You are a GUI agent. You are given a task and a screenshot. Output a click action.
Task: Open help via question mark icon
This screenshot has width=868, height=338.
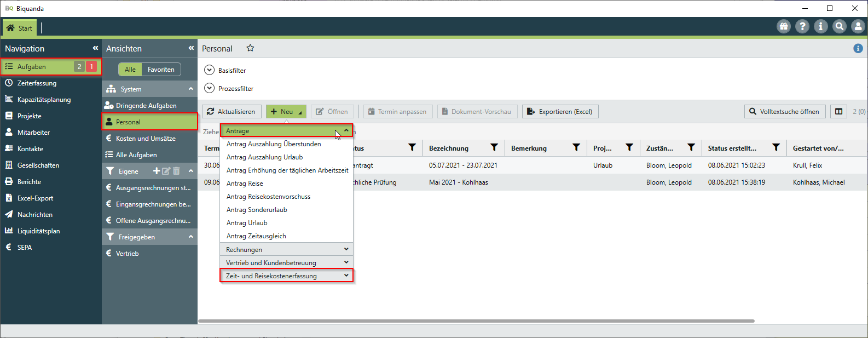[802, 26]
